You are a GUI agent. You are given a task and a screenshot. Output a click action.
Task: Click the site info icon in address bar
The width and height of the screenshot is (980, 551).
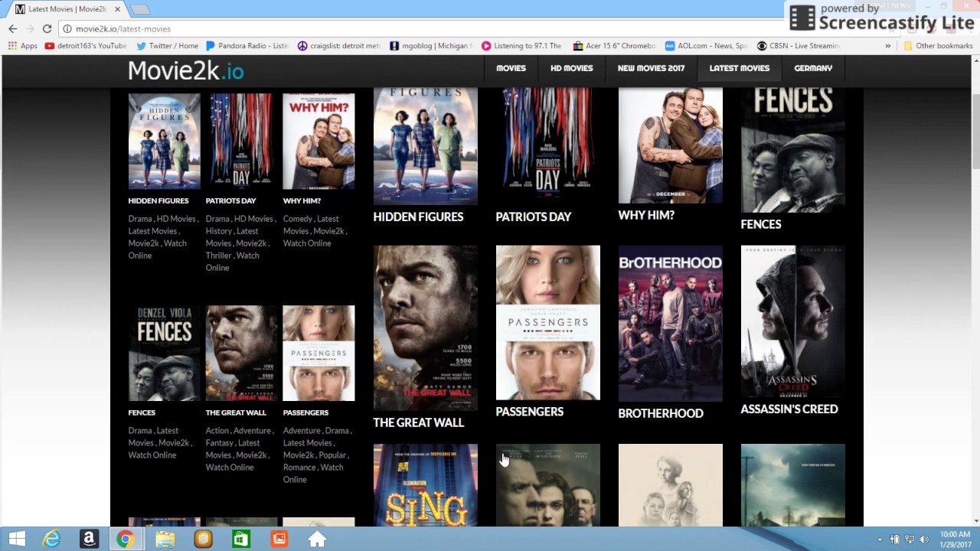tap(67, 28)
